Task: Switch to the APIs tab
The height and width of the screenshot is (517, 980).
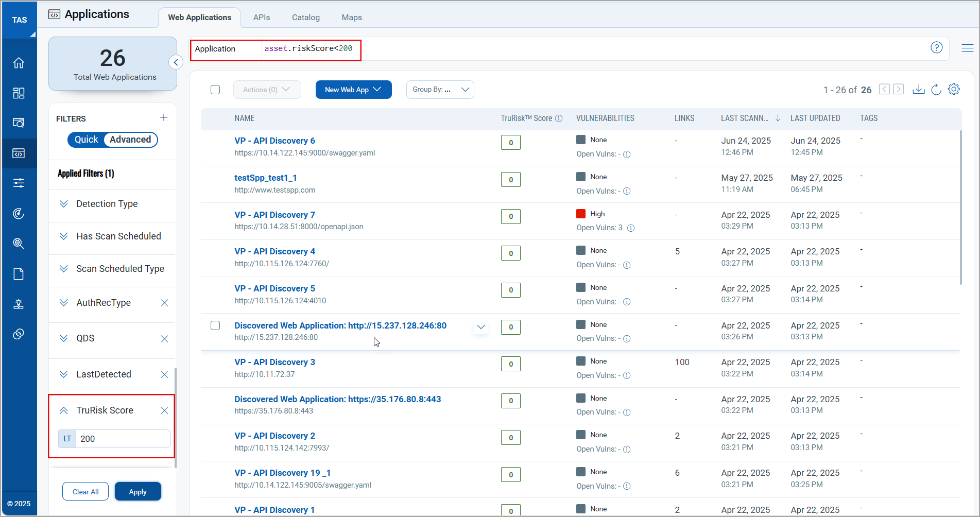Action: coord(262,18)
